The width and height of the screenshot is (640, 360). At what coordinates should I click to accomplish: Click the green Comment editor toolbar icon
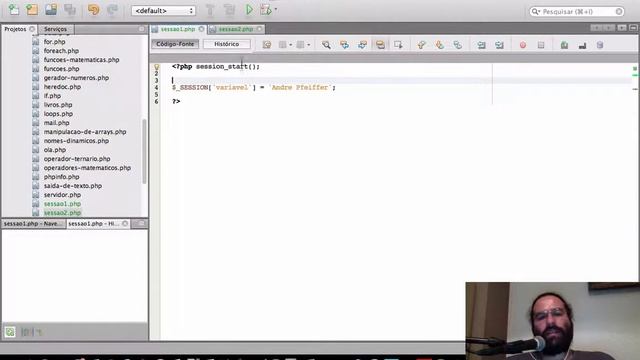(x=564, y=45)
